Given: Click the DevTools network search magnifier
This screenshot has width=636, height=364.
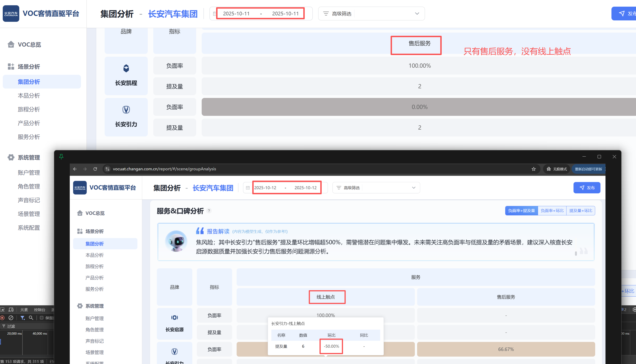Looking at the screenshot, I should [31, 318].
